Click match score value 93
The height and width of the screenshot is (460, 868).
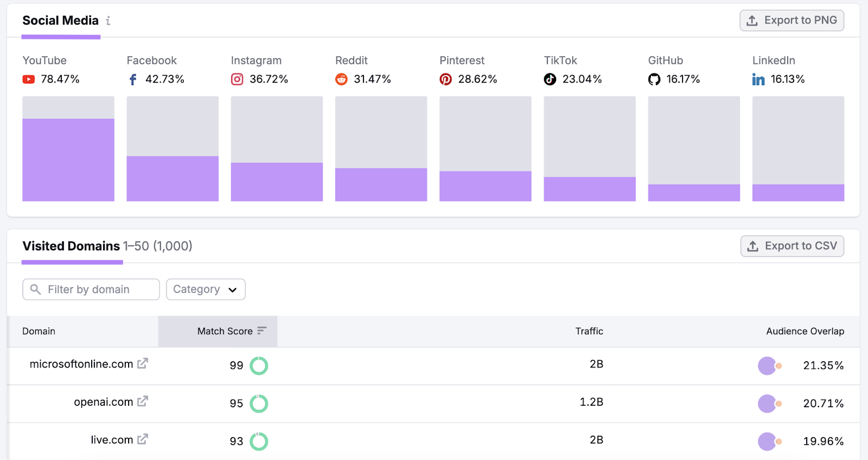[237, 442]
